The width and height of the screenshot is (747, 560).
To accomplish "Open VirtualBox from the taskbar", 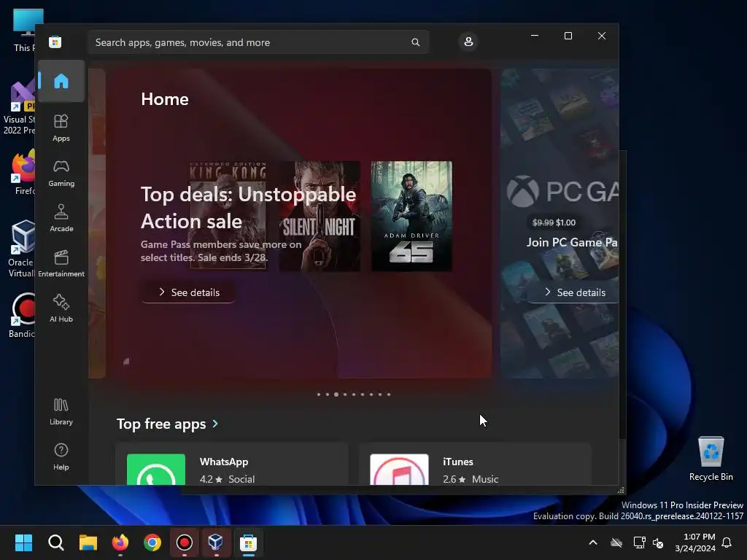I will tap(216, 542).
